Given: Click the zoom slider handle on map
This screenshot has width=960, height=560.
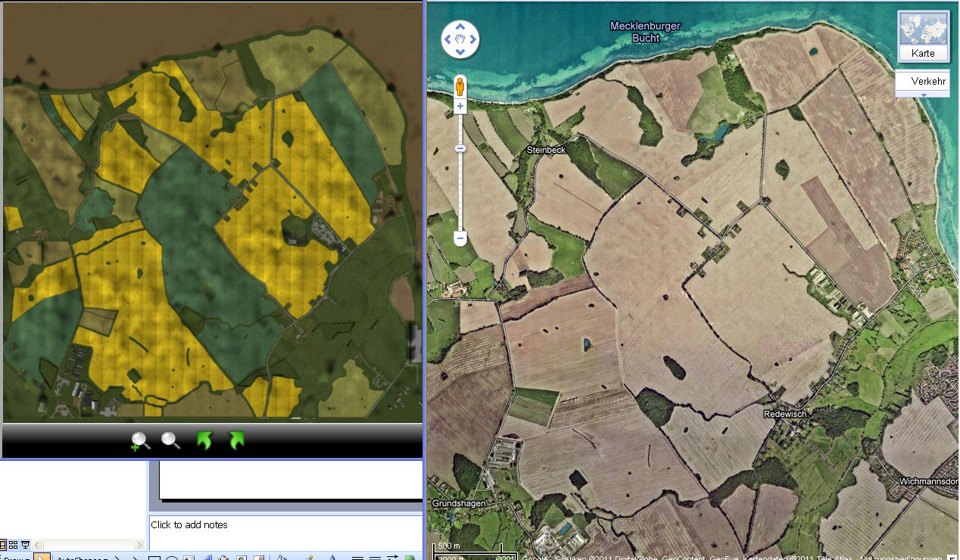Looking at the screenshot, I should click(x=460, y=148).
